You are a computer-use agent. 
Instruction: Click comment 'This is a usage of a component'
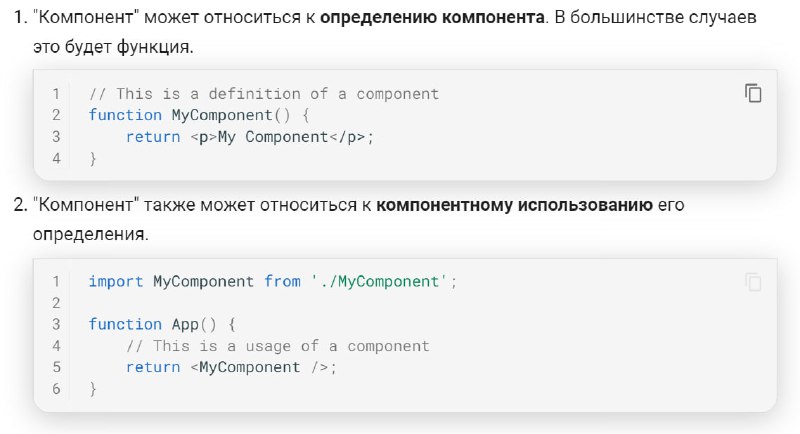tap(278, 346)
